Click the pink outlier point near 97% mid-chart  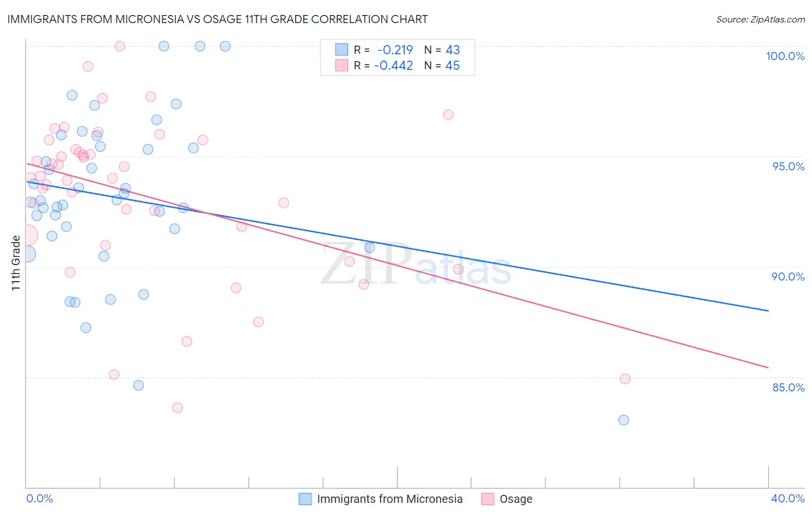(448, 115)
